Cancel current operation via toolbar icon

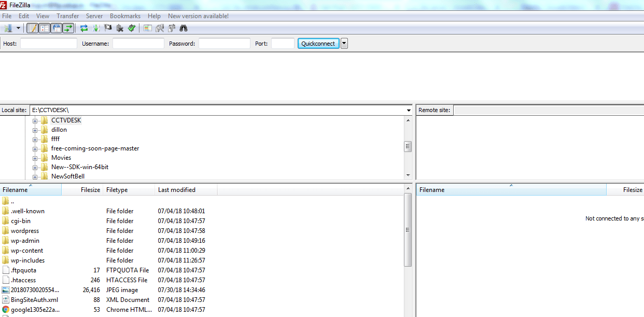coord(108,28)
